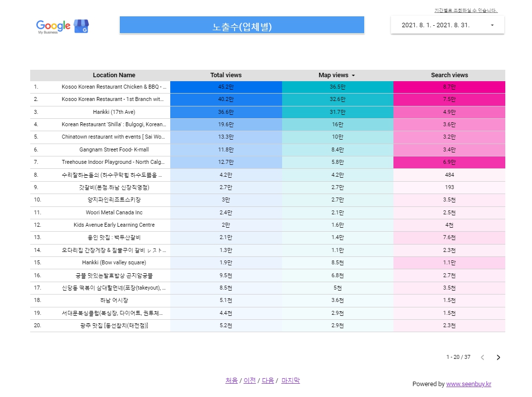Click the Location Name column header
Screen dimensions: 532x397
tap(114, 75)
